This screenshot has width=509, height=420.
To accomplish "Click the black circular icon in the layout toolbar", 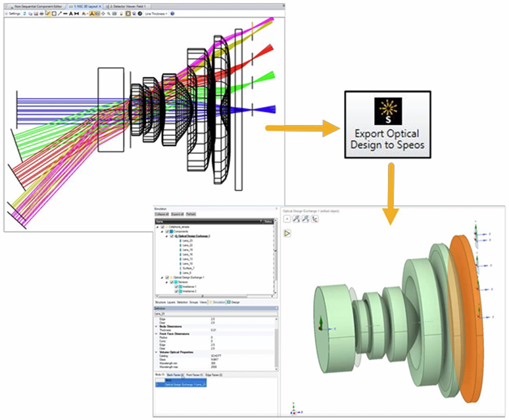I will coord(139,14).
